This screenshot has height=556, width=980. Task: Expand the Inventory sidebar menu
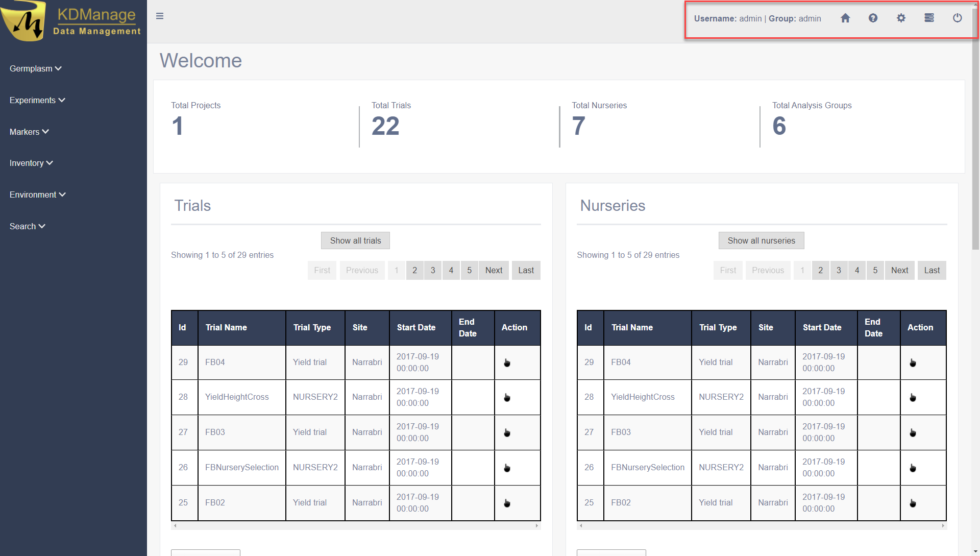[x=31, y=163]
